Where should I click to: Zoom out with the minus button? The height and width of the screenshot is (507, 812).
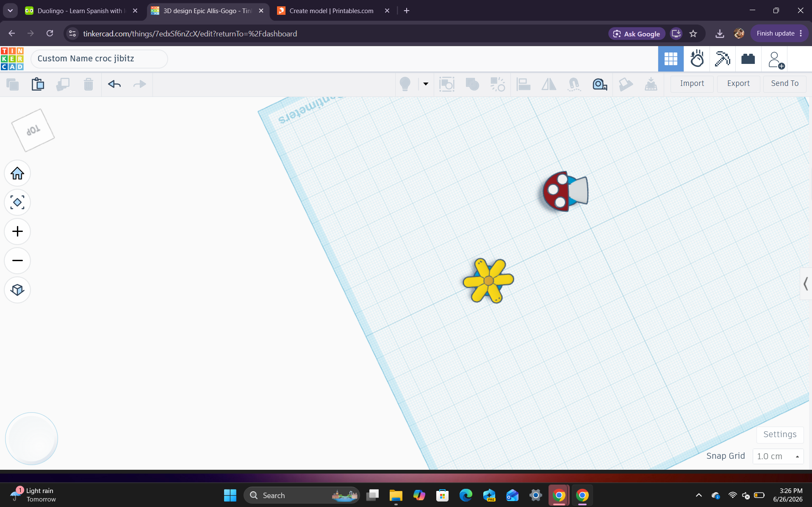coord(17,261)
